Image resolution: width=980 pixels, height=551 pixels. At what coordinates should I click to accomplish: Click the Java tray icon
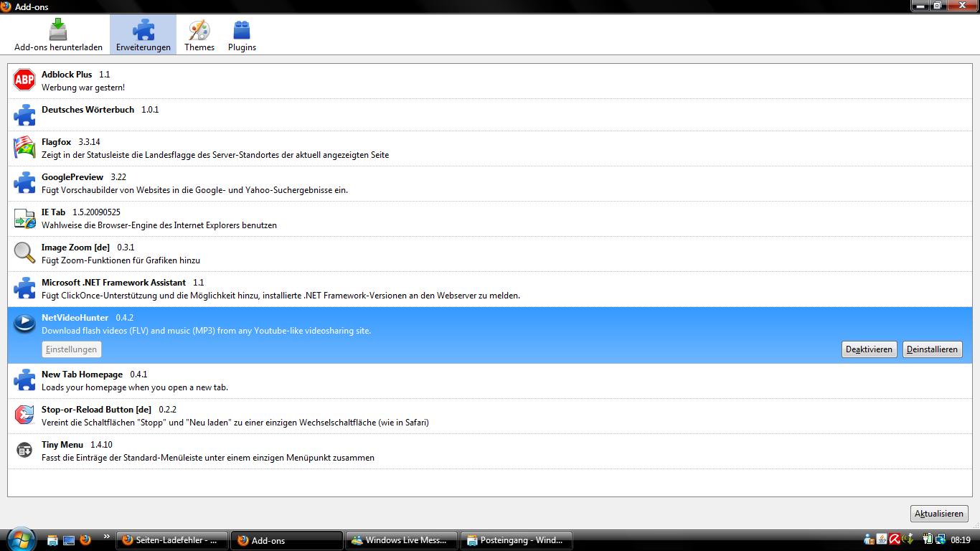[882, 540]
